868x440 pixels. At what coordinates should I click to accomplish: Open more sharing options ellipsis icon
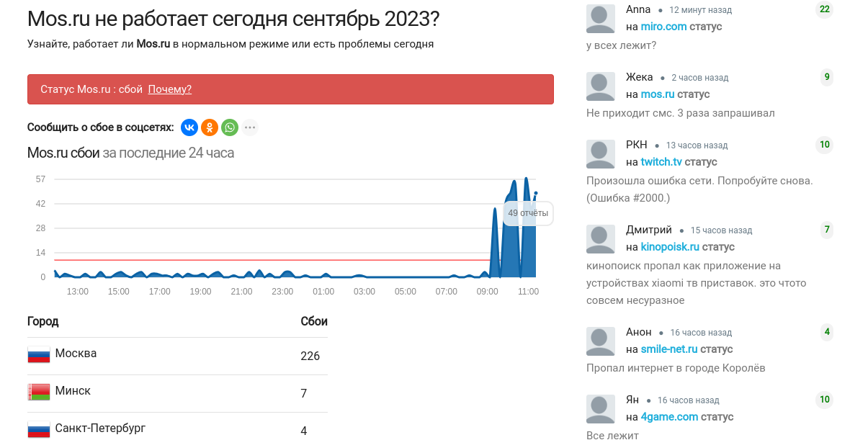point(250,127)
